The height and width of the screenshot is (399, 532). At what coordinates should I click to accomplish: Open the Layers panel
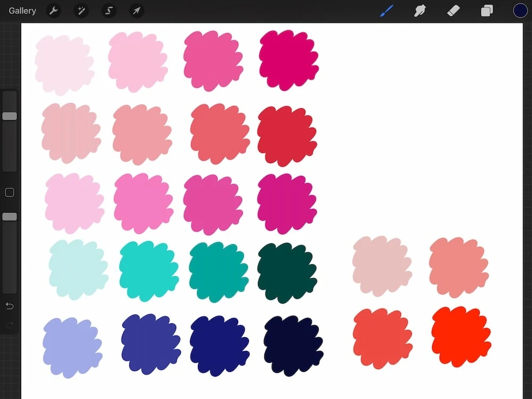(x=487, y=11)
